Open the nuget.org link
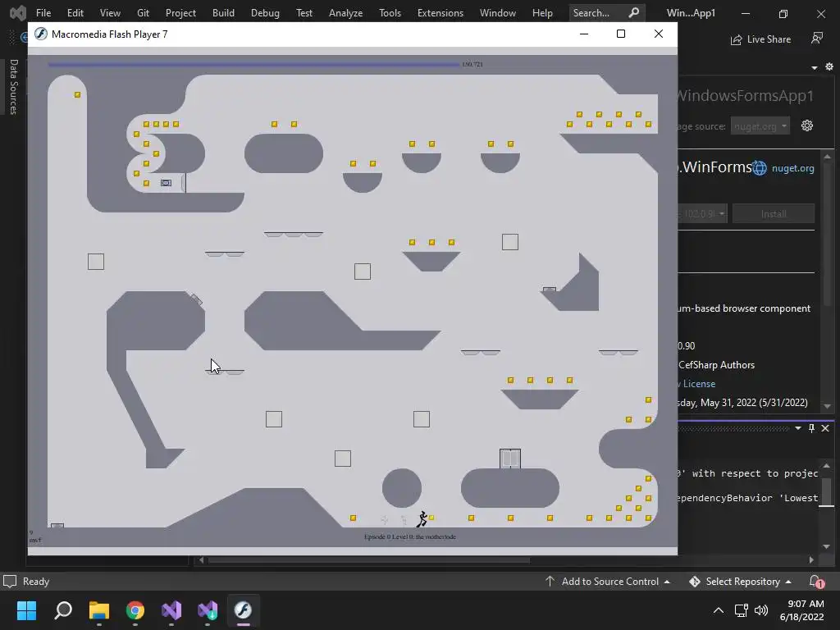 point(793,168)
